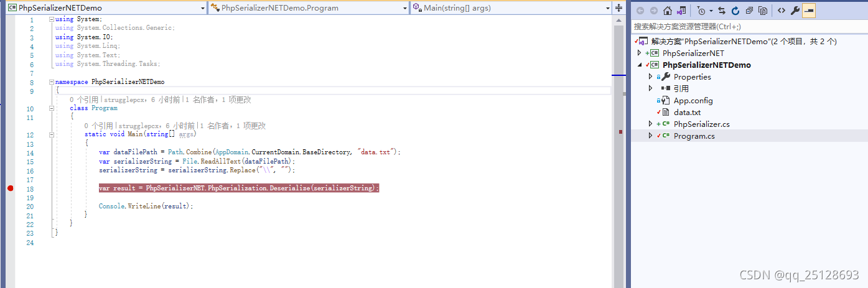Viewport: 868px width, 288px height.
Task: Collapse the namespace PhpSerializerNETDemo block
Action: click(51, 81)
